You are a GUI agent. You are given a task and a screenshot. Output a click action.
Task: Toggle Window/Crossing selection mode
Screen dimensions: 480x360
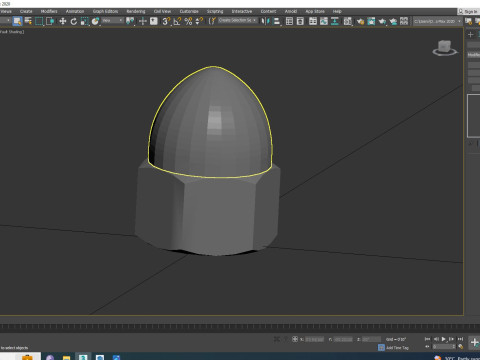[50, 21]
